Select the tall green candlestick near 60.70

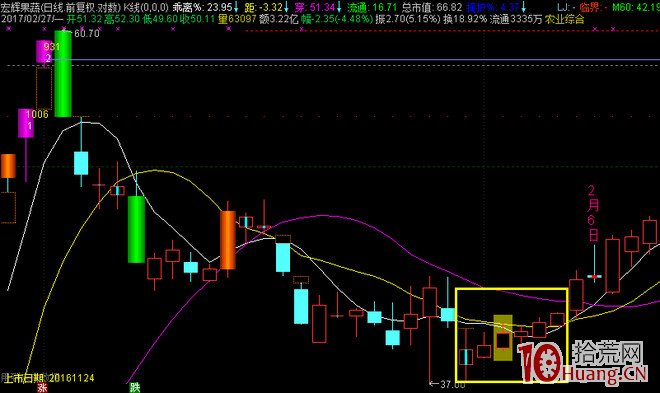(63, 73)
